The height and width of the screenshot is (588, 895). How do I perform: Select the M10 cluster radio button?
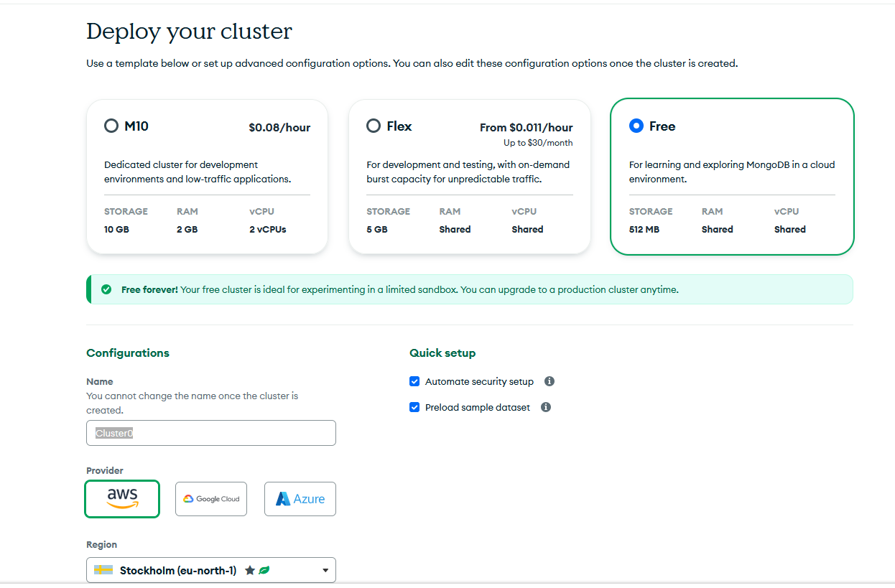click(111, 126)
